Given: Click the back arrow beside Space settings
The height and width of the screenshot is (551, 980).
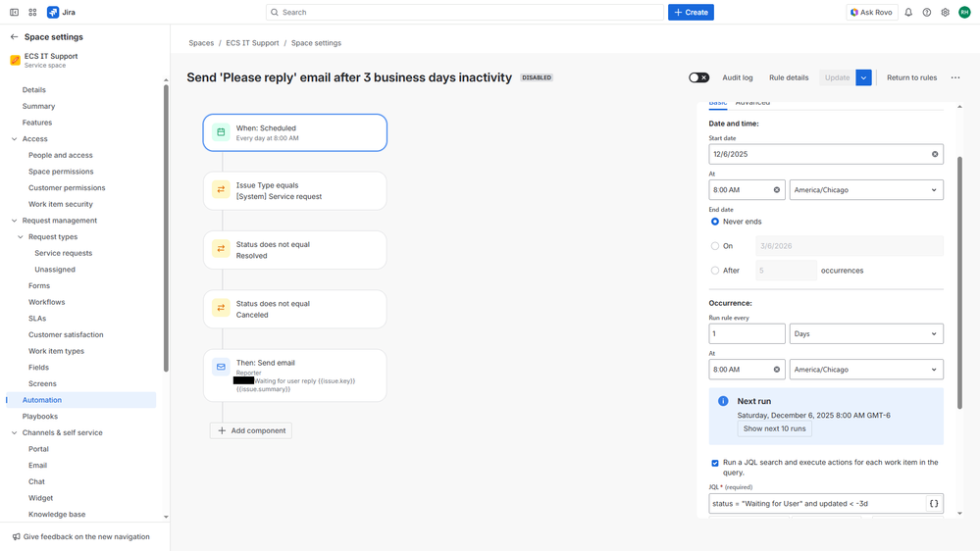Looking at the screenshot, I should click(14, 37).
